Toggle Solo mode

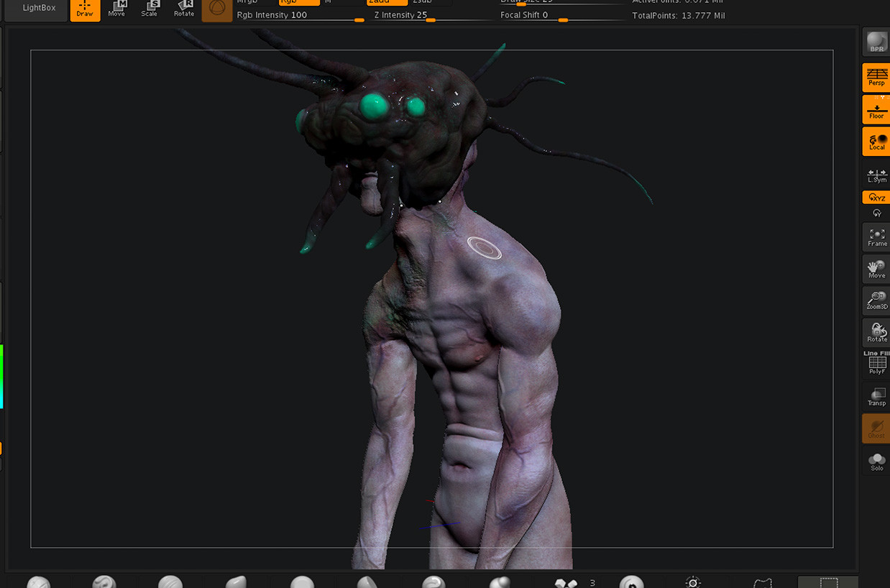tap(876, 461)
